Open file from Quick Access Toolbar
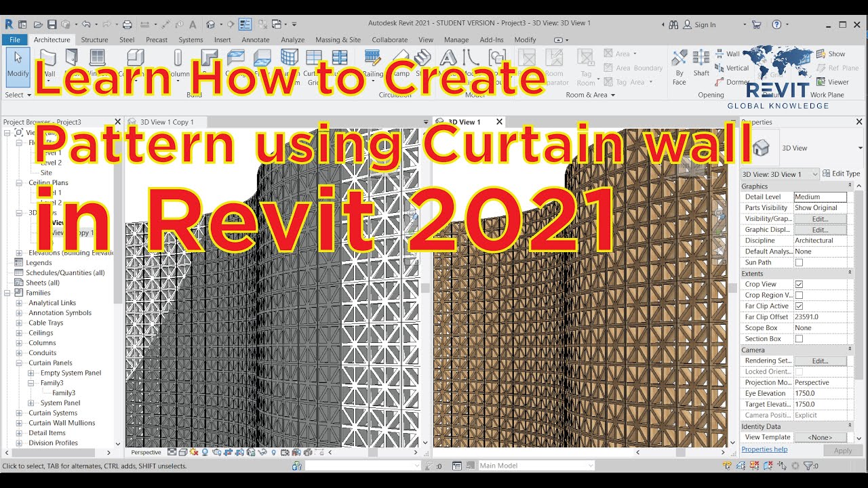Screen dimensions: 868x488 pyautogui.click(x=38, y=24)
